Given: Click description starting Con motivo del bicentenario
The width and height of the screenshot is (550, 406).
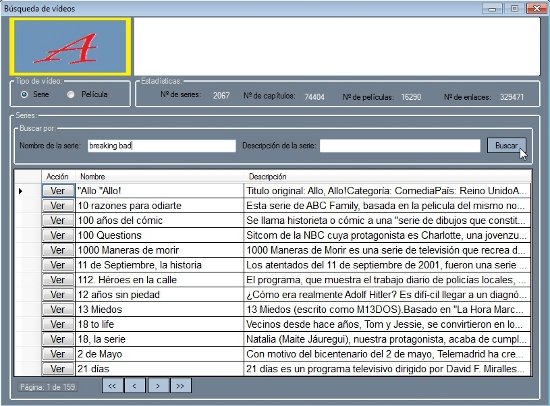Looking at the screenshot, I should [387, 354].
